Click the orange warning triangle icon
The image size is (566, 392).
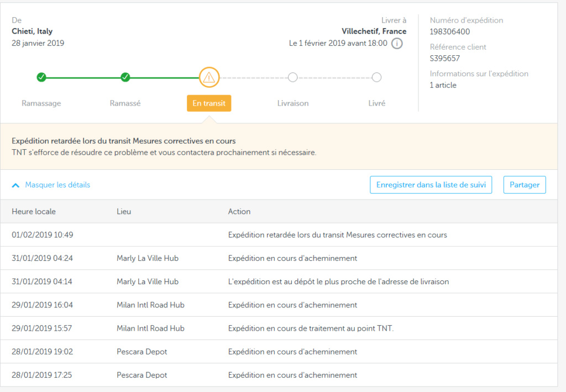[209, 77]
